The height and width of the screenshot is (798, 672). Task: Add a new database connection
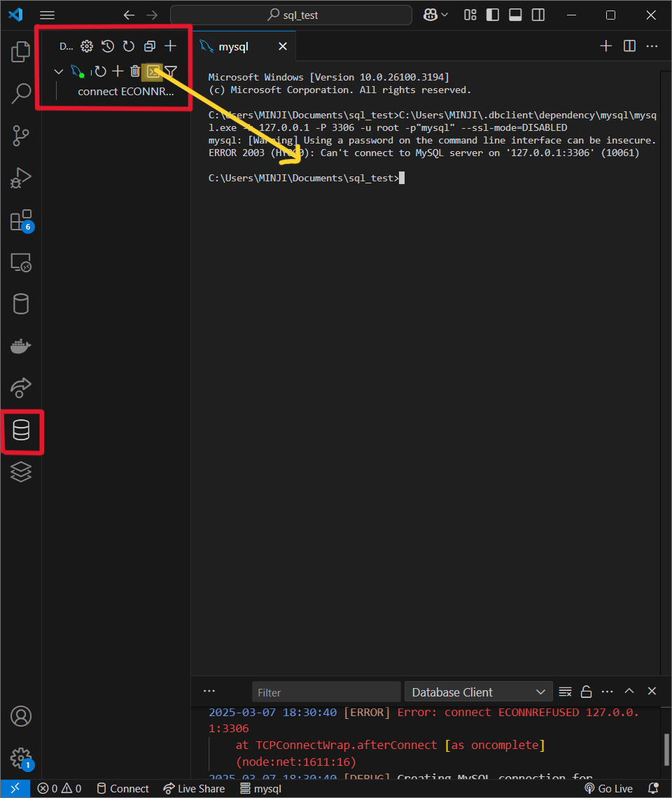point(171,46)
